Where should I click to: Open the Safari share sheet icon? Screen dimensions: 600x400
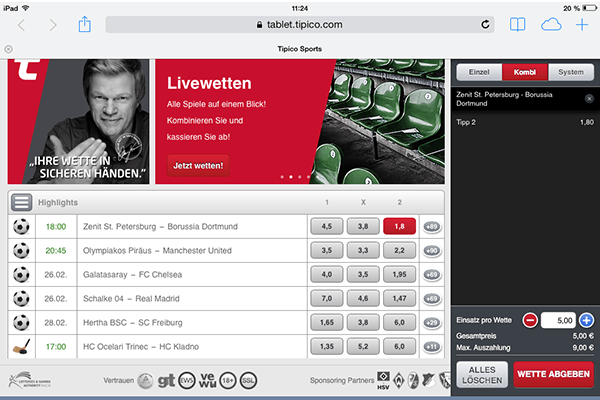point(85,24)
